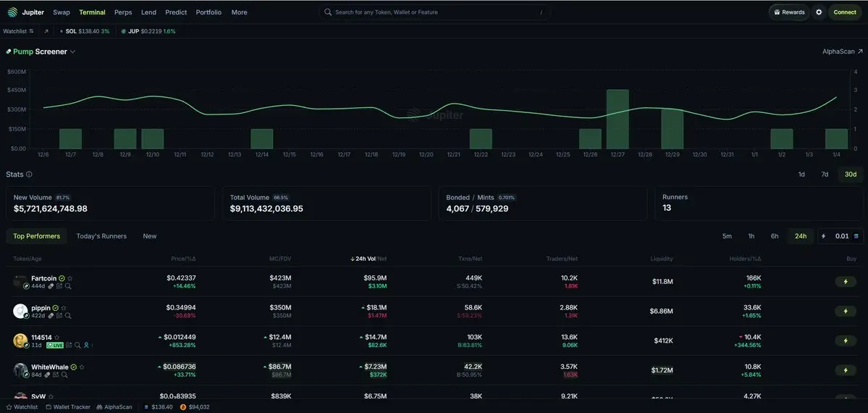Quick buy Fartcoin with lightning button
Viewport: 868px width, 413px height.
[x=846, y=282]
